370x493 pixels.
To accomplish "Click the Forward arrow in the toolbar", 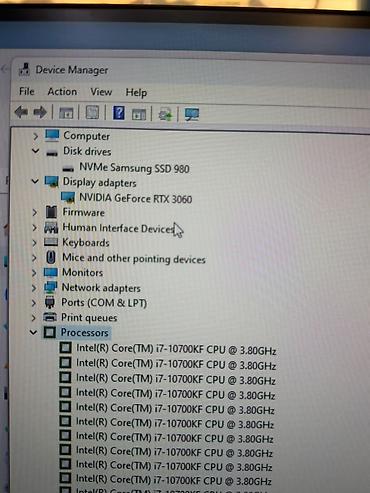I will pos(40,112).
